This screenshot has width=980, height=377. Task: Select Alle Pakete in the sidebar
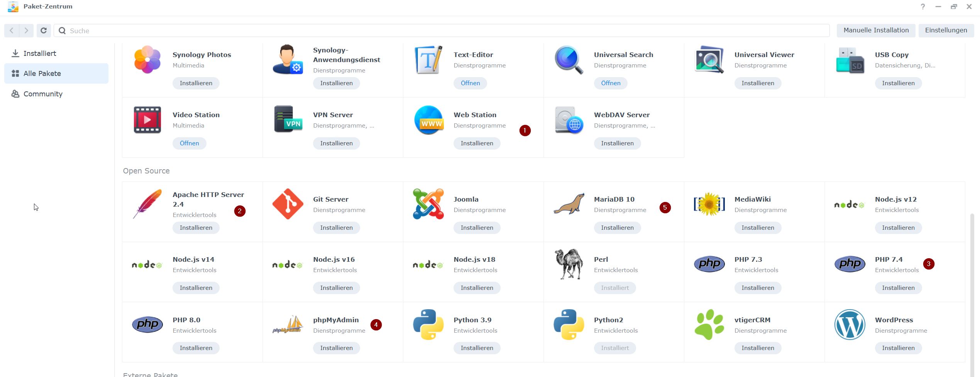pos(56,73)
